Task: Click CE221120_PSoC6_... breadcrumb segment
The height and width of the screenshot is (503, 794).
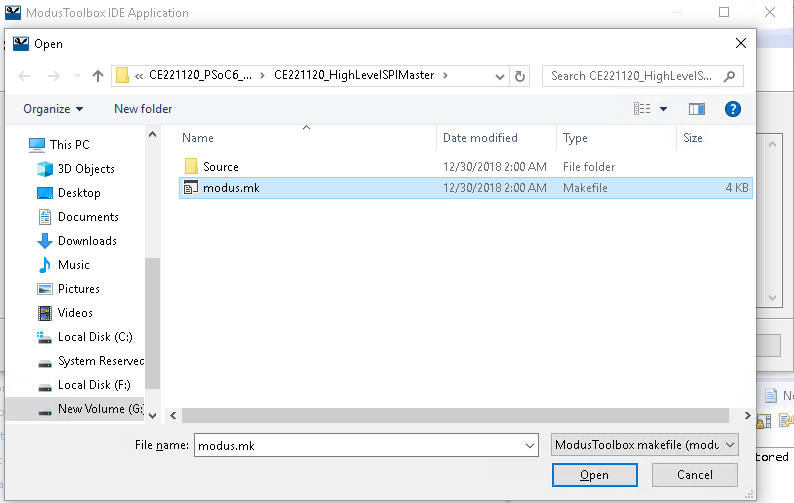Action: [x=200, y=75]
